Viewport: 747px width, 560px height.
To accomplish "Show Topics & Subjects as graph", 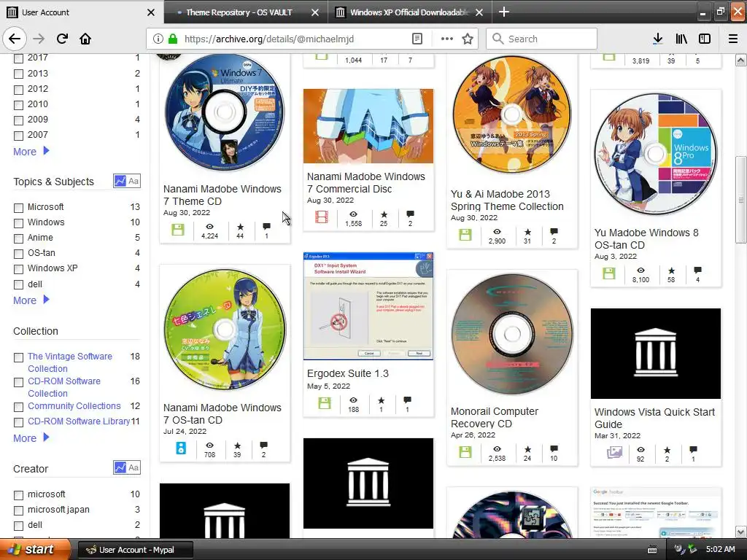I will pyautogui.click(x=120, y=181).
